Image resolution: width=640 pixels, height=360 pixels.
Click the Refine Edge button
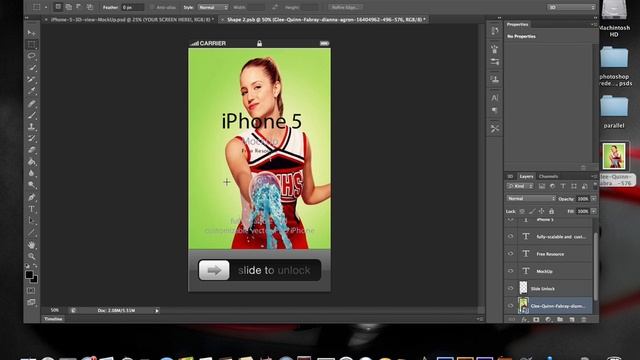pos(345,7)
